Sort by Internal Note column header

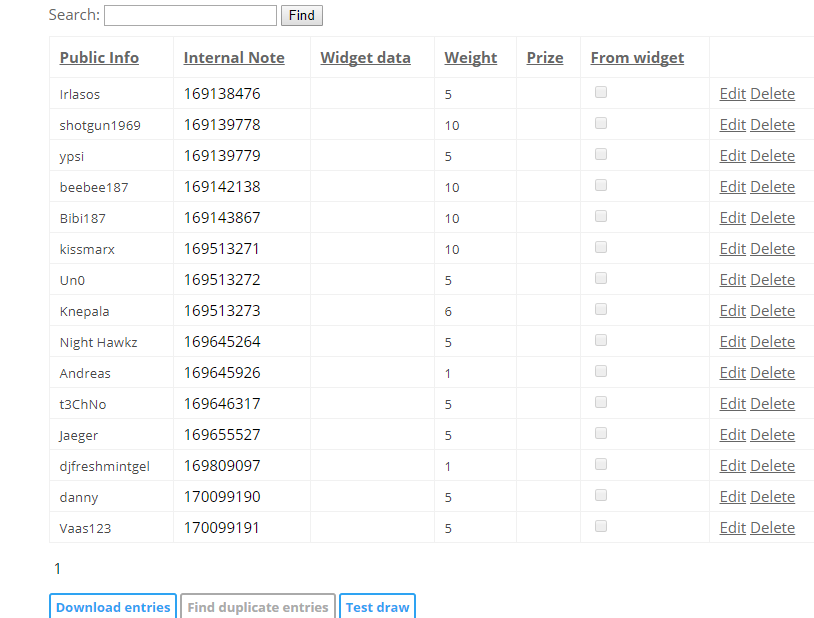pyautogui.click(x=234, y=58)
